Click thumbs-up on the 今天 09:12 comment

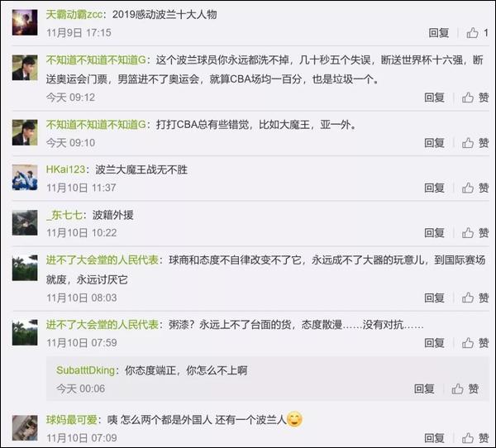tap(468, 98)
